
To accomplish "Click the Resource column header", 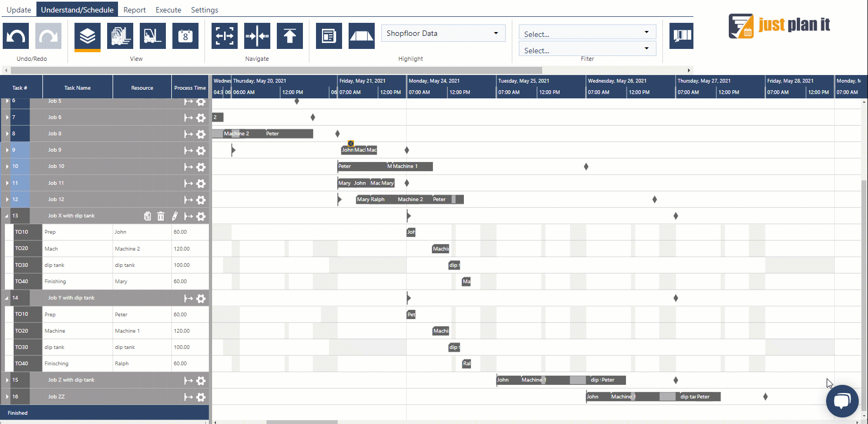I will tap(142, 88).
